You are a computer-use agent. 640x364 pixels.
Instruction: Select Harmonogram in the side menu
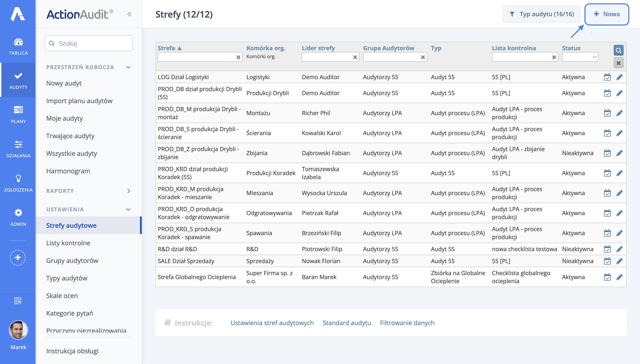[68, 171]
